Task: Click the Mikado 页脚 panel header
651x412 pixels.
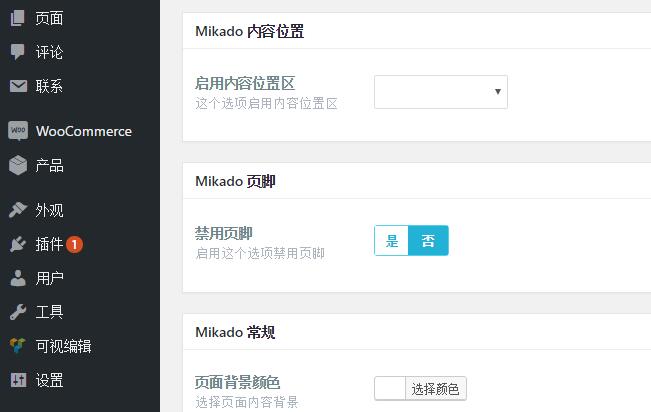Action: 417,181
